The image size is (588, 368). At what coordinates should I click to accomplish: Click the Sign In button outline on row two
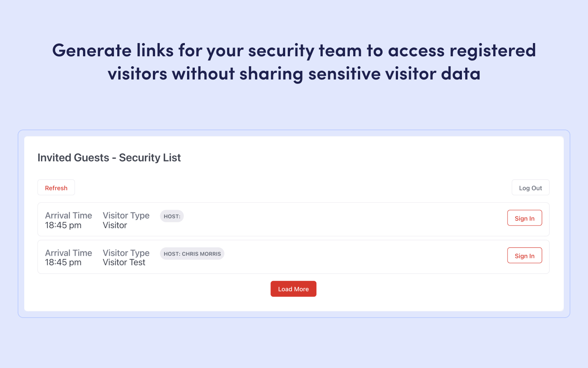524,255
